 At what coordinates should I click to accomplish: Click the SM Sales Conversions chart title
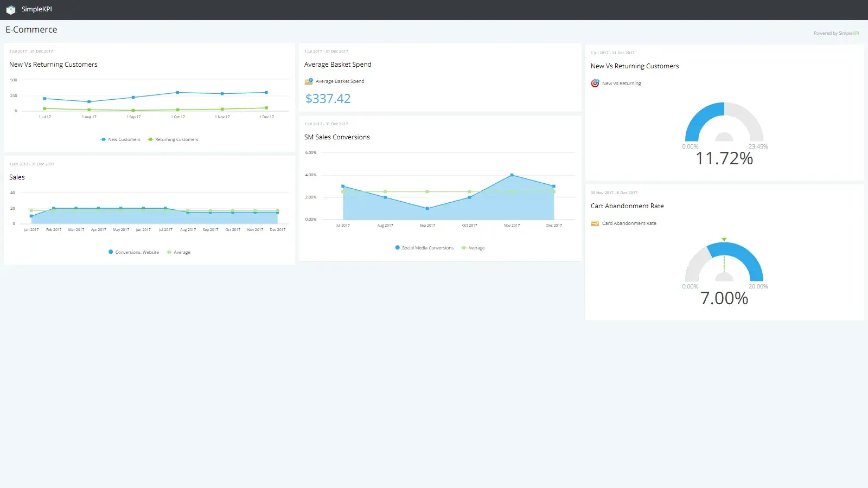pyautogui.click(x=337, y=137)
